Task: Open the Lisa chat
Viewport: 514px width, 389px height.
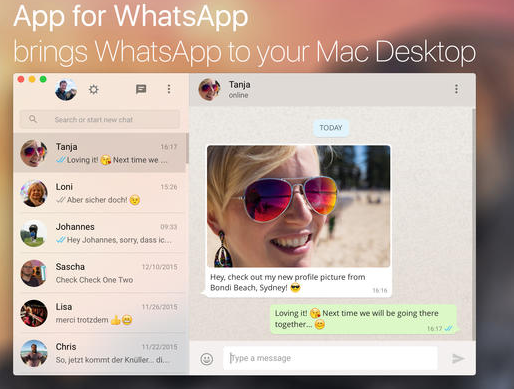Action: pyautogui.click(x=100, y=313)
